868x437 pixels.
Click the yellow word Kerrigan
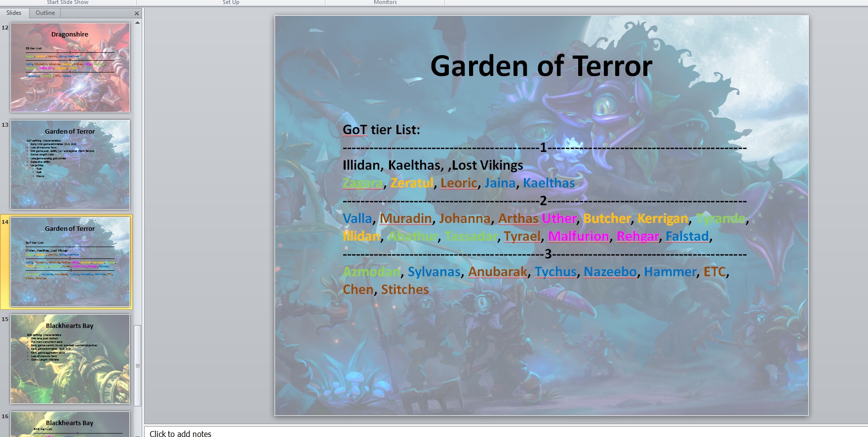pyautogui.click(x=663, y=218)
